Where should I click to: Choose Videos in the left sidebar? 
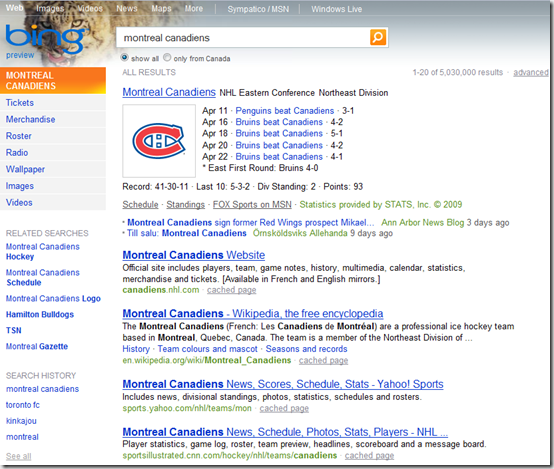(x=53, y=203)
